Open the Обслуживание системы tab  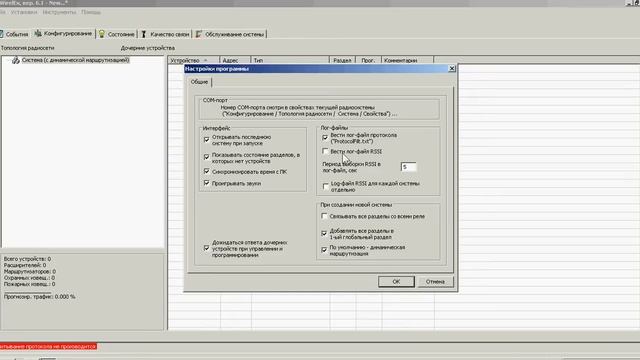click(x=230, y=34)
